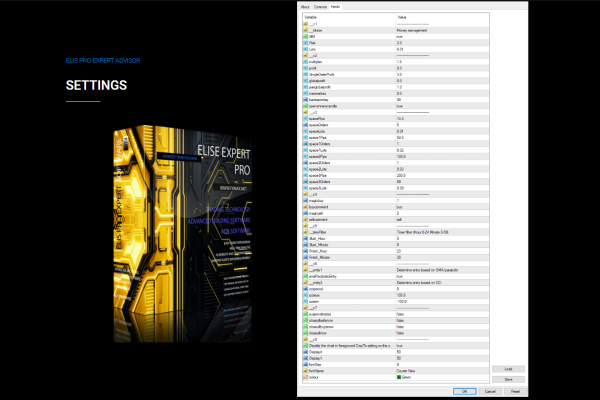Click the space0Orders variable name

click(x=318, y=125)
